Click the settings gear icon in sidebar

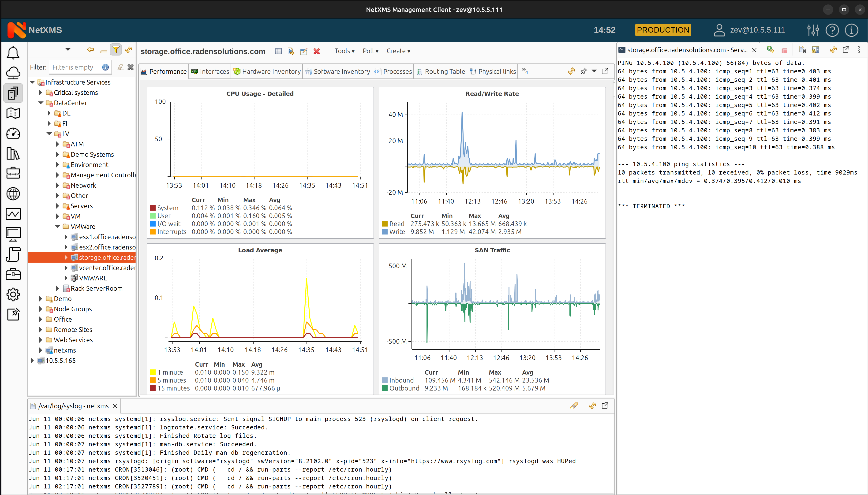(x=13, y=294)
